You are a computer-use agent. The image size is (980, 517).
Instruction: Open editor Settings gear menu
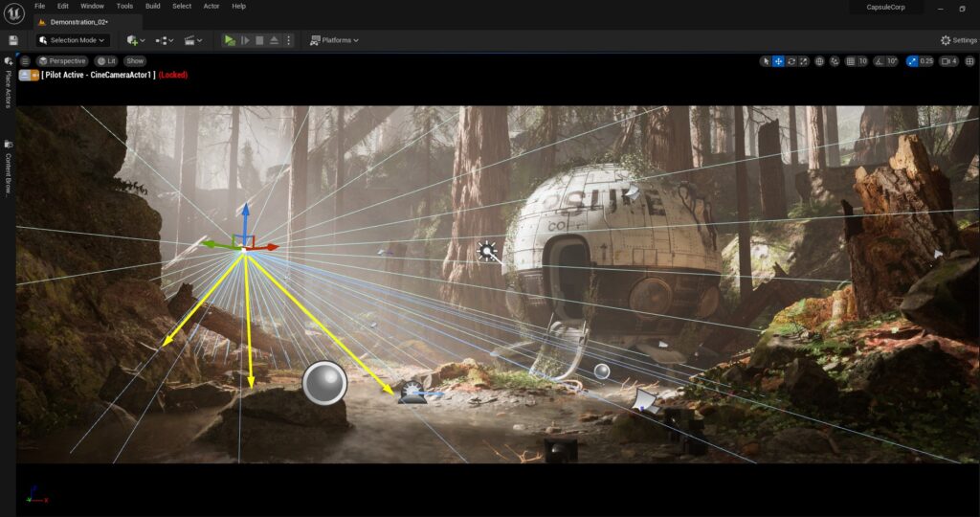(958, 40)
